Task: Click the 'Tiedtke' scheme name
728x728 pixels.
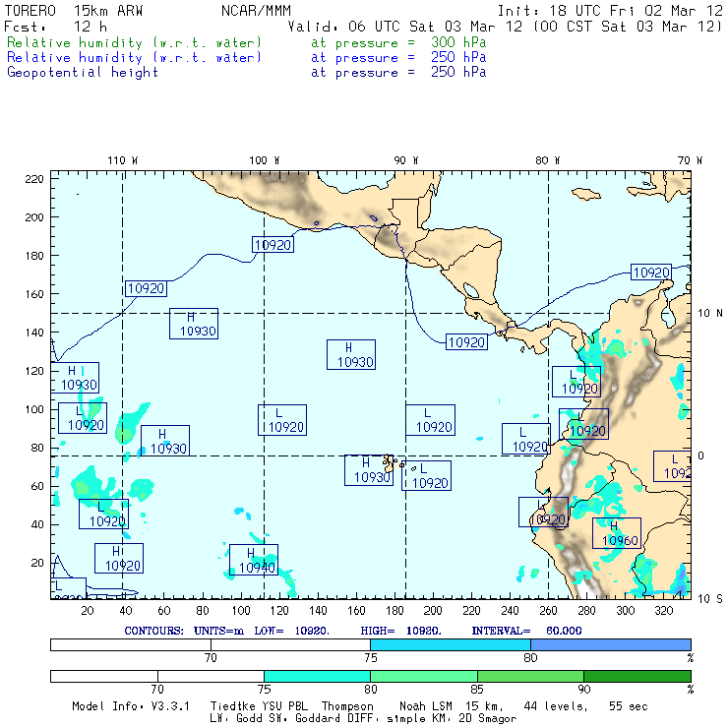Action: tap(232, 706)
